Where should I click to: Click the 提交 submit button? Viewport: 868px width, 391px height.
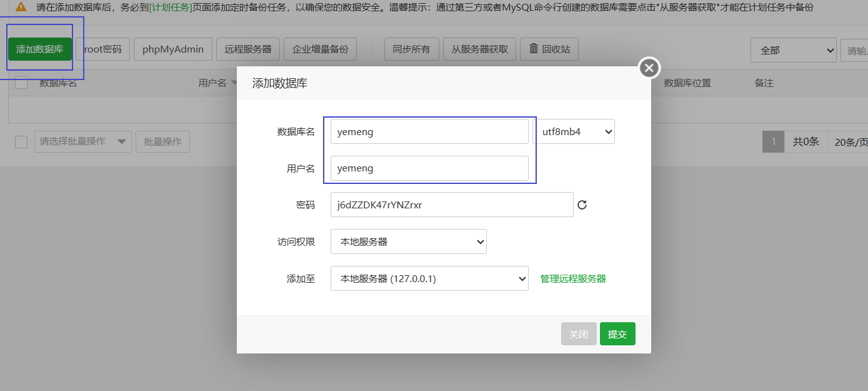click(x=617, y=334)
